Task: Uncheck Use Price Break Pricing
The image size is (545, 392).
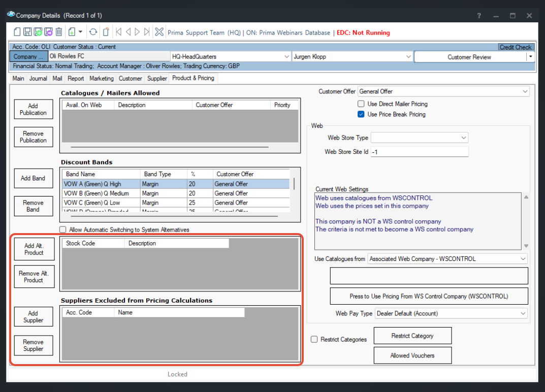Action: (x=361, y=114)
